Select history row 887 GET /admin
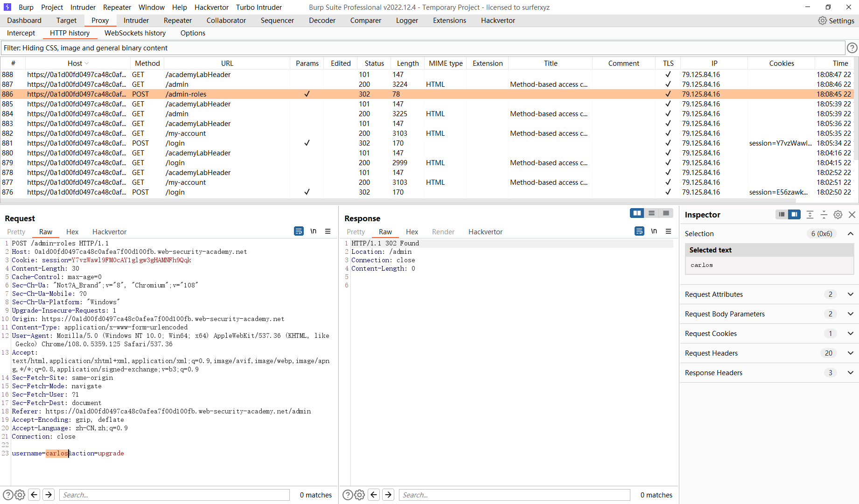 tap(426, 84)
